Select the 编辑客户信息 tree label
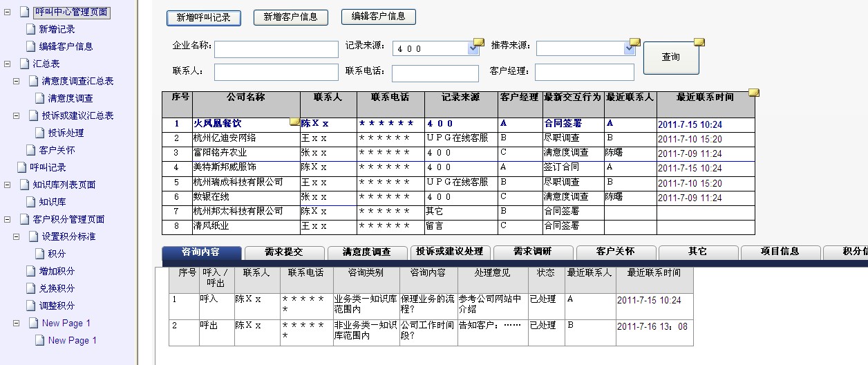The image size is (868, 365). coord(66,46)
